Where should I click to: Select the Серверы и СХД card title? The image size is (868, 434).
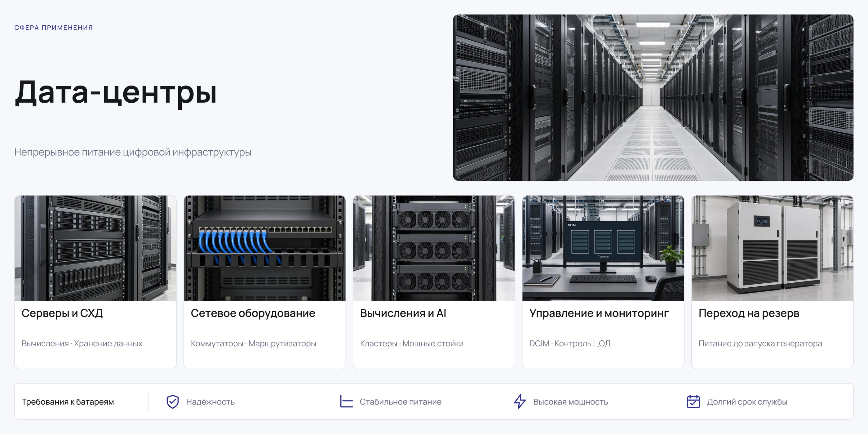coord(62,313)
